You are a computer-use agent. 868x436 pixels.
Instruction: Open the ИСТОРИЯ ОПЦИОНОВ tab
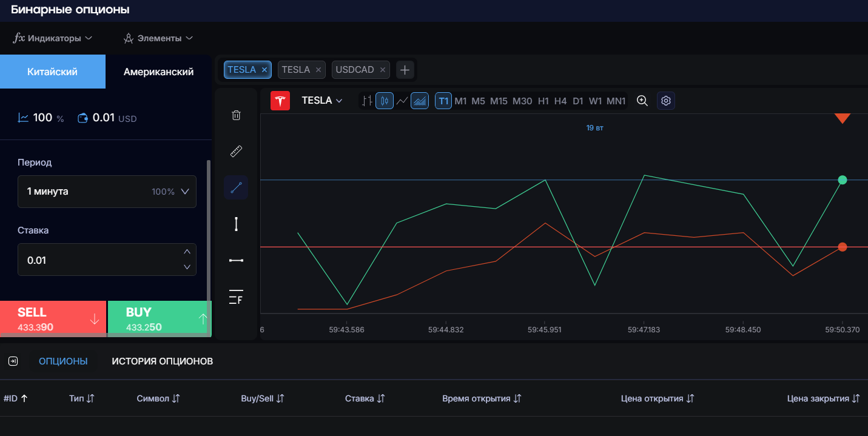[163, 361]
